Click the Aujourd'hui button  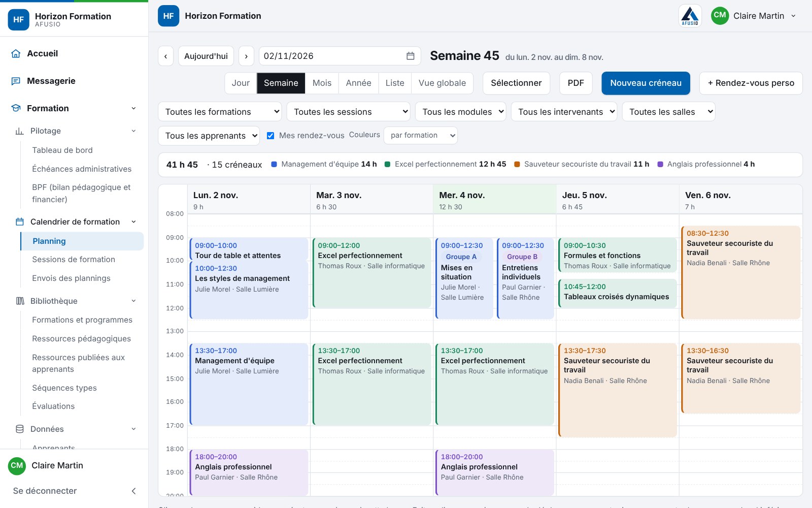[206, 56]
